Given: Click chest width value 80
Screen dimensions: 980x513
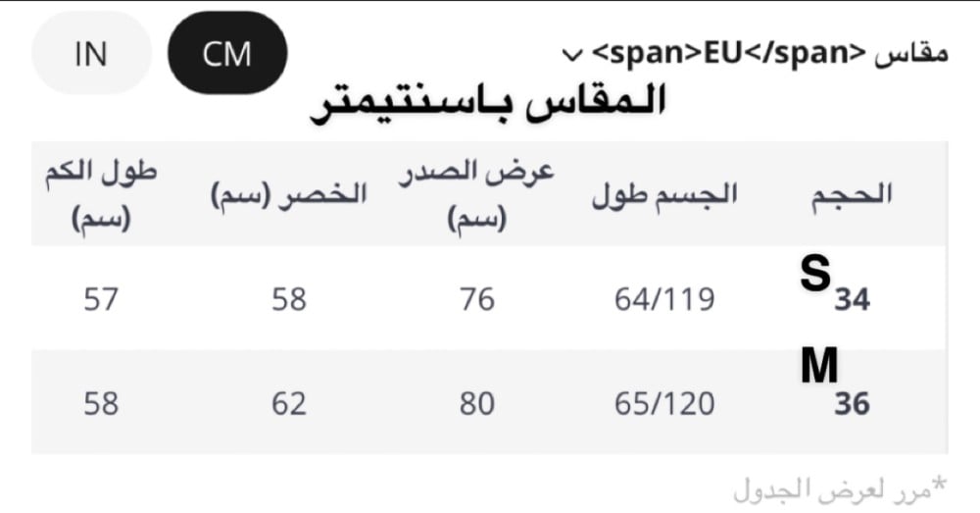Looking at the screenshot, I should tap(476, 402).
